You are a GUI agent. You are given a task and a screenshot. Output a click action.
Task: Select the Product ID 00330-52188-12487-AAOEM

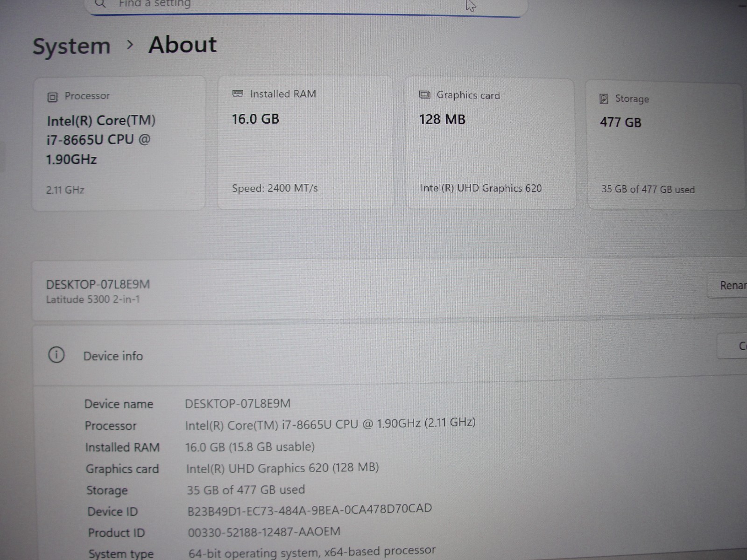264,532
